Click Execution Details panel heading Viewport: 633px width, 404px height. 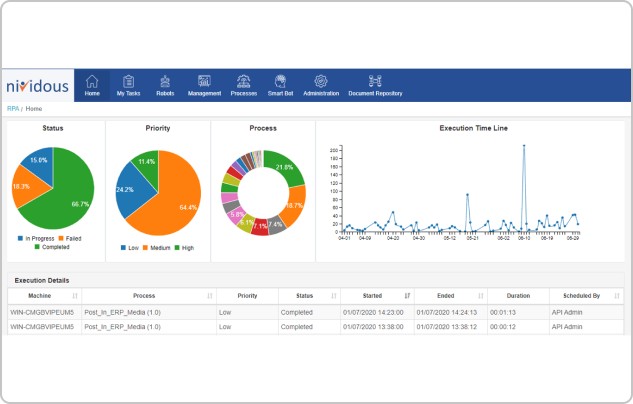[x=42, y=280]
